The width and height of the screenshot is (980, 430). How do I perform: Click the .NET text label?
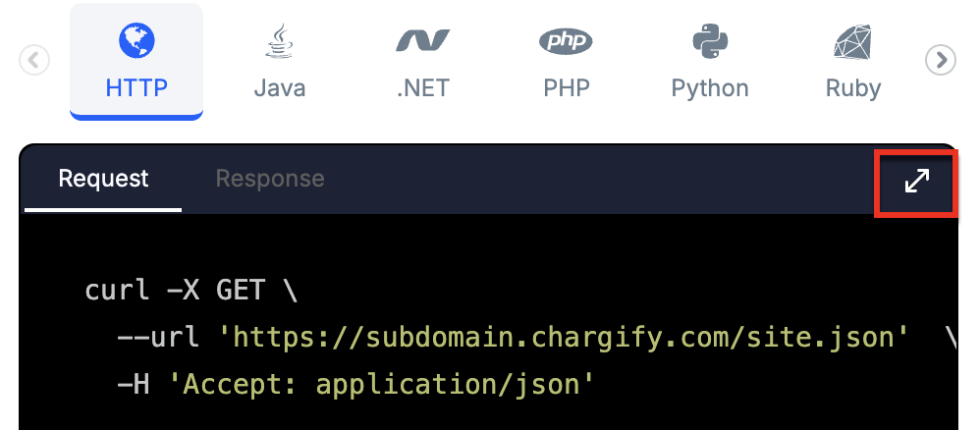pos(423,88)
